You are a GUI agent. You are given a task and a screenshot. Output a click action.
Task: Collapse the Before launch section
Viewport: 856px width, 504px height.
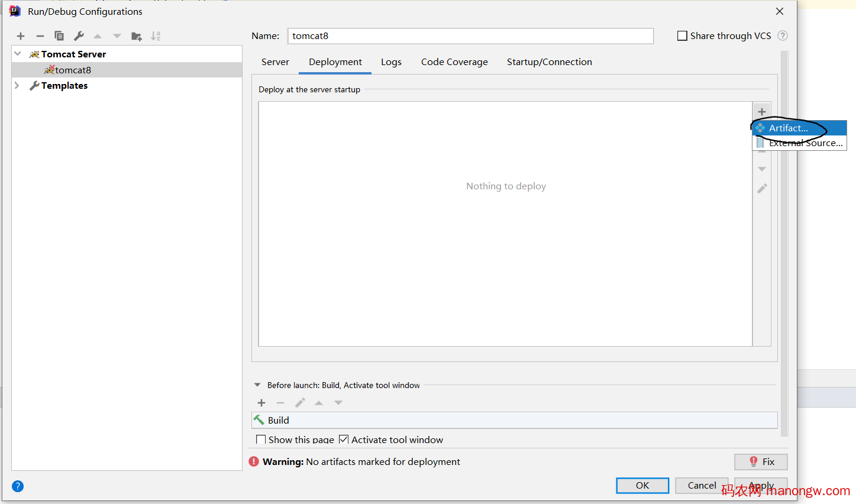tap(257, 385)
